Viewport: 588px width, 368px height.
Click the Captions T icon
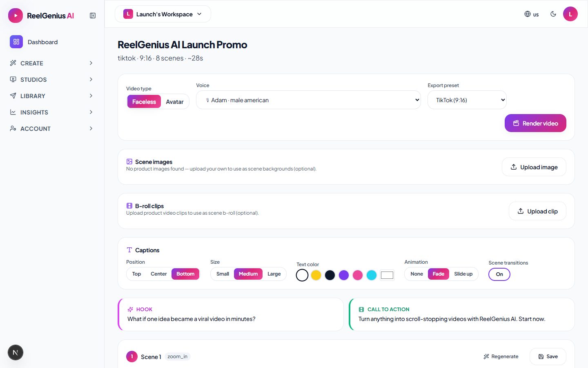[x=129, y=250]
